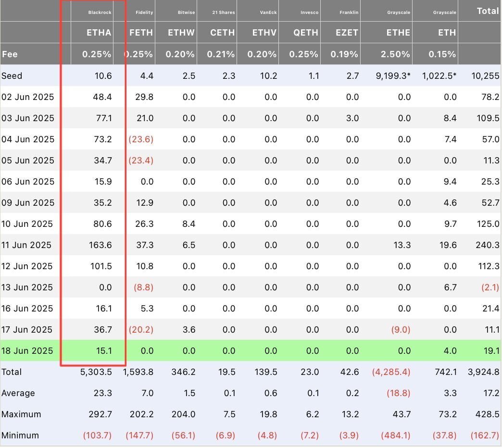Click the (20.2) FETH outflow cell
The width and height of the screenshot is (502, 448).
[x=141, y=329]
